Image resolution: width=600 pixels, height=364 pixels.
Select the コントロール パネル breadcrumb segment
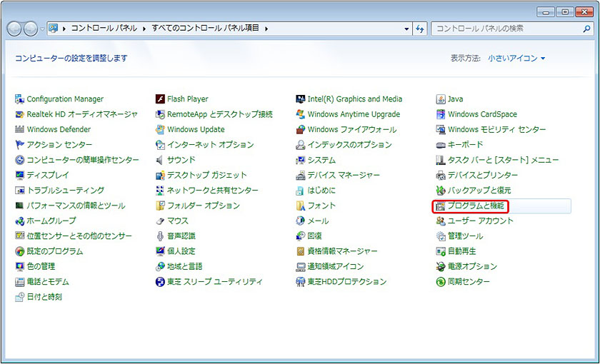pyautogui.click(x=104, y=29)
